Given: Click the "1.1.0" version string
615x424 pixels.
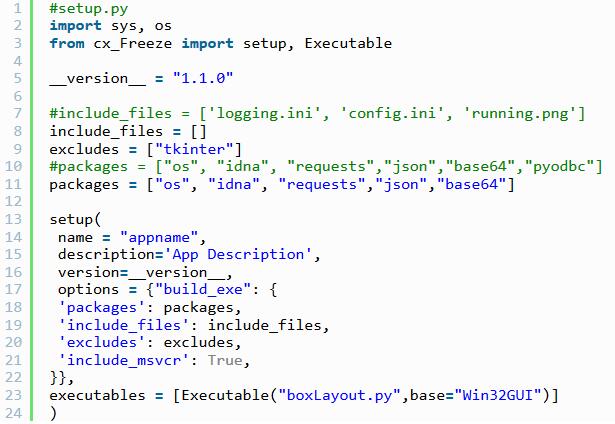Looking at the screenshot, I should [x=203, y=78].
